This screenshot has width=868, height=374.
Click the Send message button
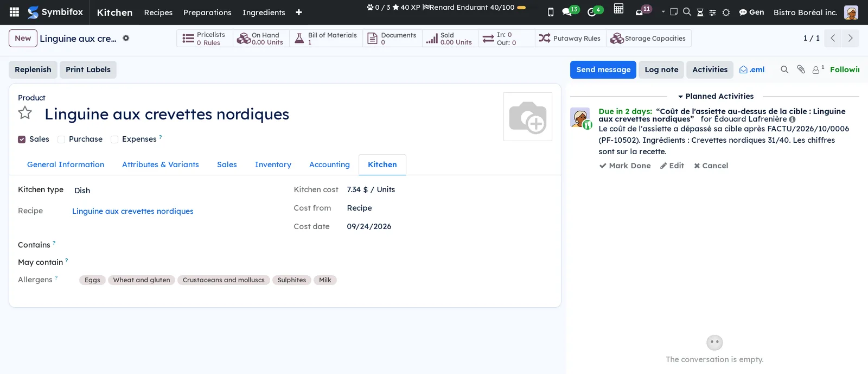pos(603,69)
